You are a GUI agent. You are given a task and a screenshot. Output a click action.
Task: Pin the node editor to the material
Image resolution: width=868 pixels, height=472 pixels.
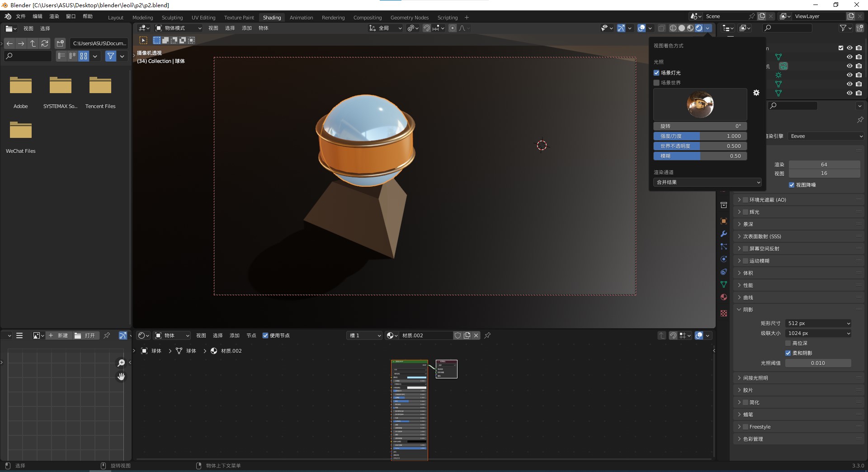coord(487,335)
